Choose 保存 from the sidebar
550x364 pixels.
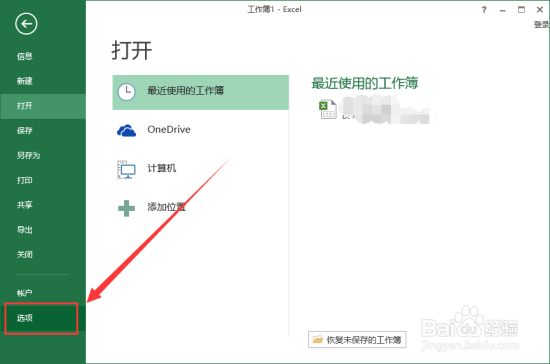pos(25,131)
